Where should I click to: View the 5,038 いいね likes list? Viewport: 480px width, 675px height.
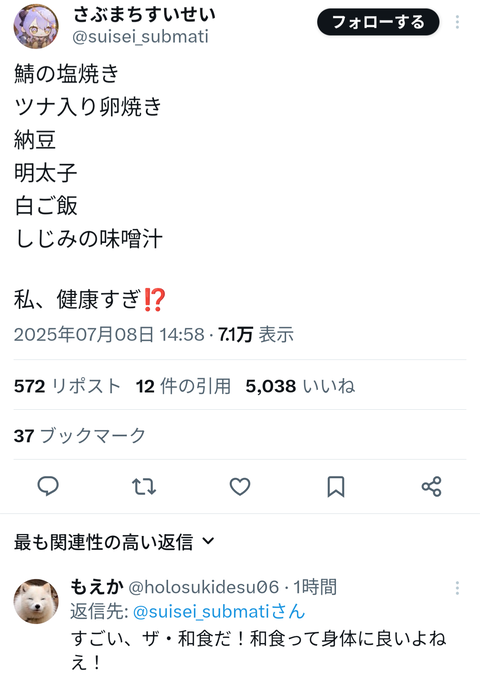(300, 386)
